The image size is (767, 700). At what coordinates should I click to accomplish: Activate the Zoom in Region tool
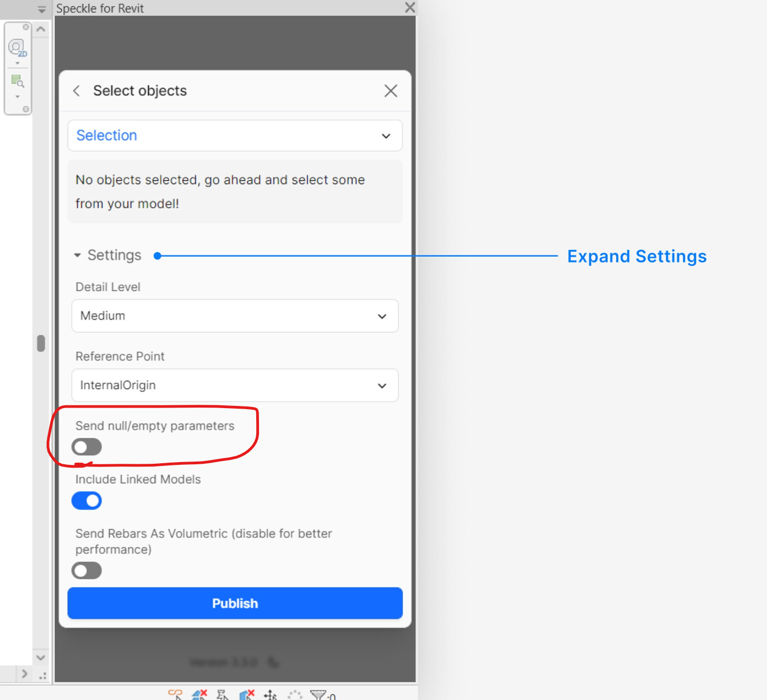coord(17,82)
